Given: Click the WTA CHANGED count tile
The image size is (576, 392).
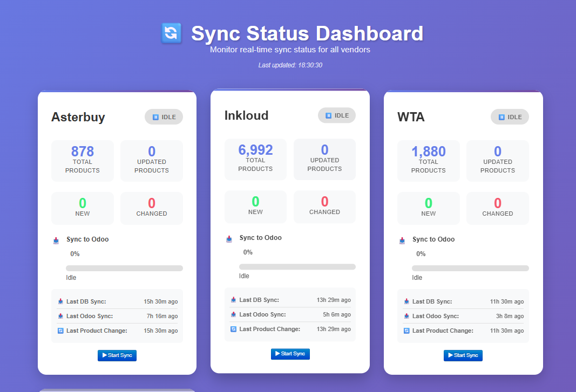Looking at the screenshot, I should point(498,208).
